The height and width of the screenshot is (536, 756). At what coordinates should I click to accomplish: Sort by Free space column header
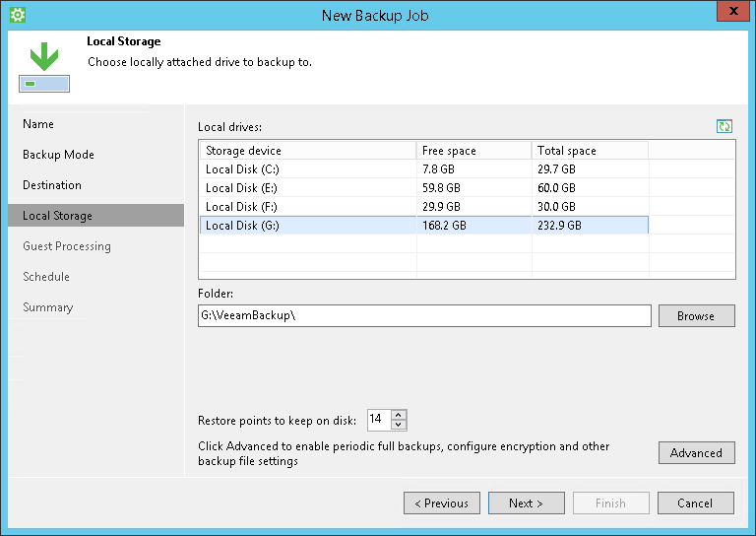coord(473,151)
